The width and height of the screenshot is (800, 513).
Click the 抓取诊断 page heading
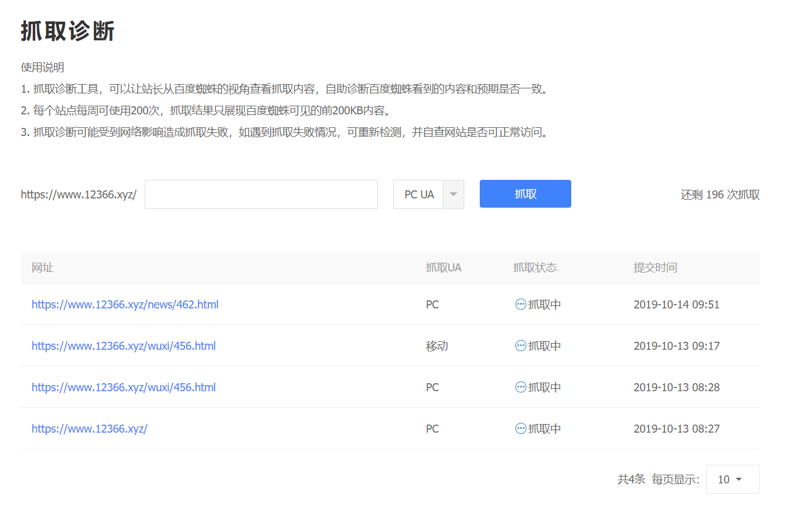click(67, 31)
